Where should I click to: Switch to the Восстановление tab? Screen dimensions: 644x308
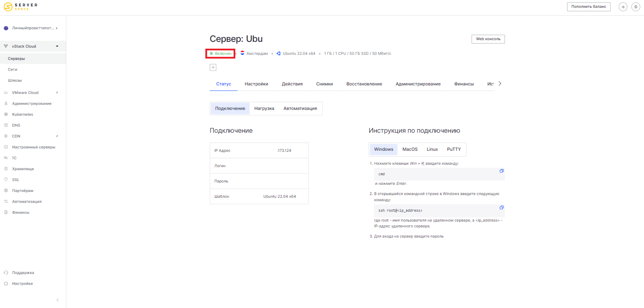tap(364, 84)
